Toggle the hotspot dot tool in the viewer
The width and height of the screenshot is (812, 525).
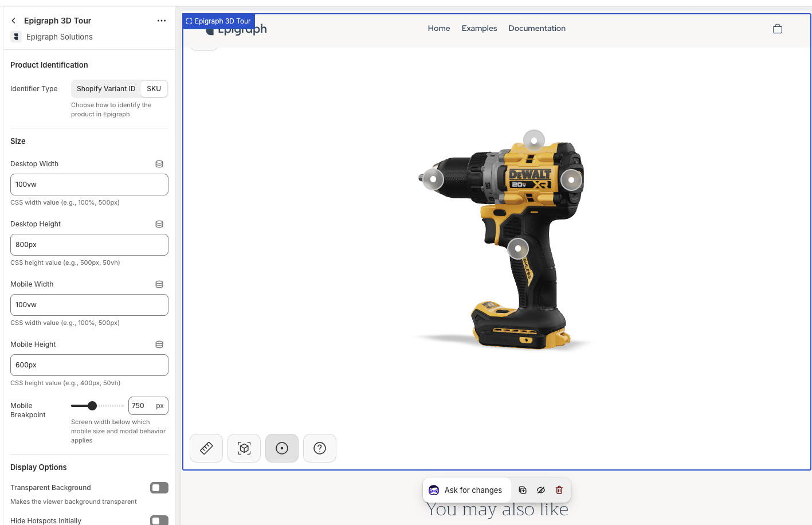pyautogui.click(x=281, y=448)
